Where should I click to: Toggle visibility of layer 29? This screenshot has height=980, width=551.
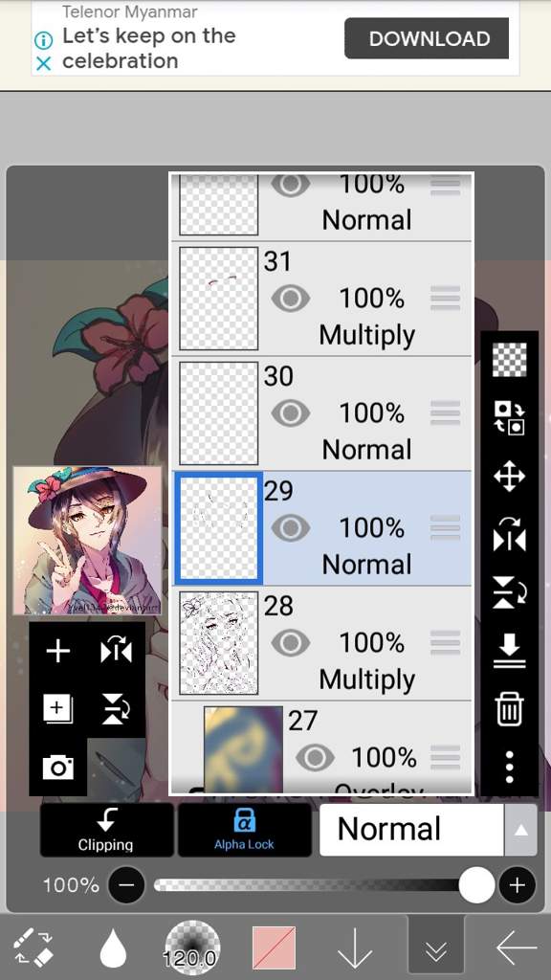pos(291,528)
